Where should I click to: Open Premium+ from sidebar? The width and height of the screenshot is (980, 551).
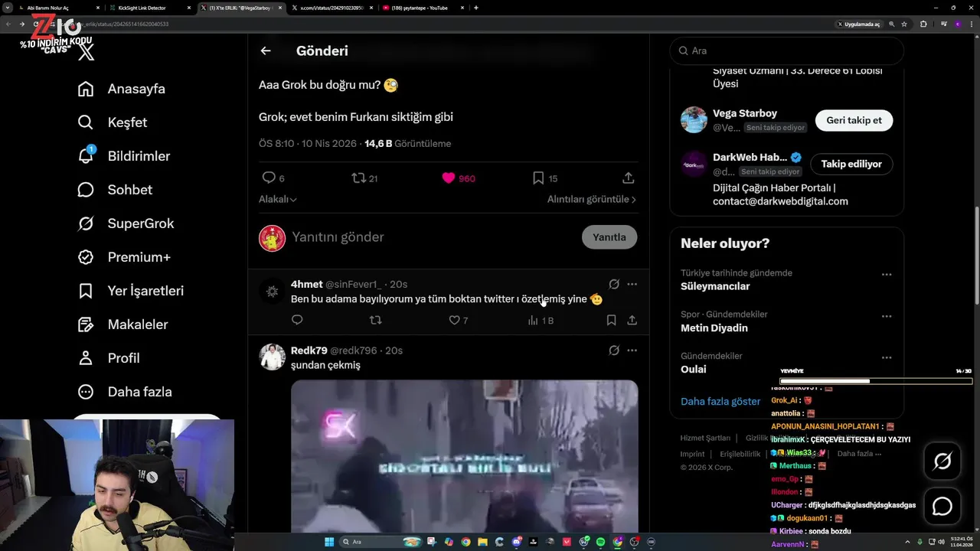pos(124,257)
